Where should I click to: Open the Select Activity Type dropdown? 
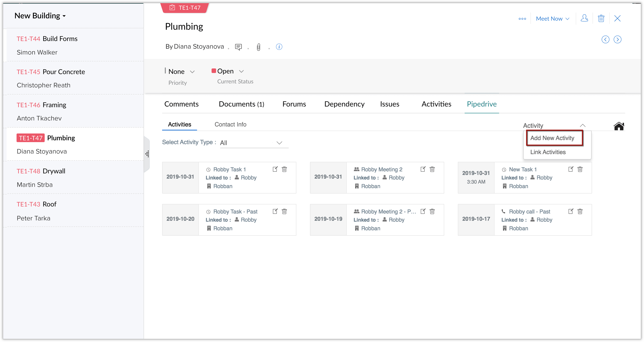pos(254,143)
